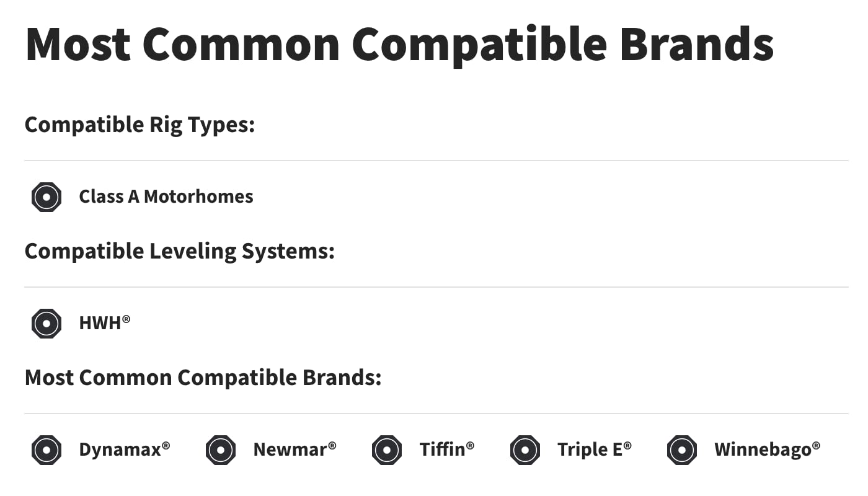868x496 pixels.
Task: Click the octagon bullet icon before Newmar
Action: (221, 450)
